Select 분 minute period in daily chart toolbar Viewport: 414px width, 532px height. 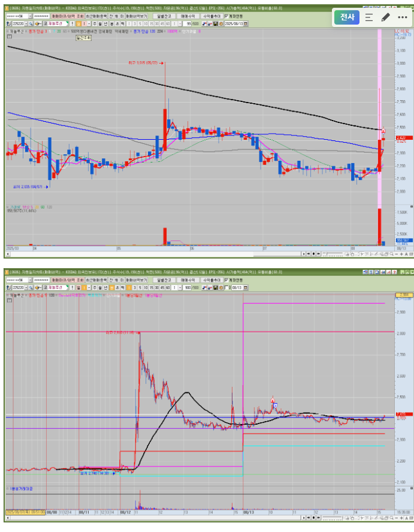[x=112, y=23]
